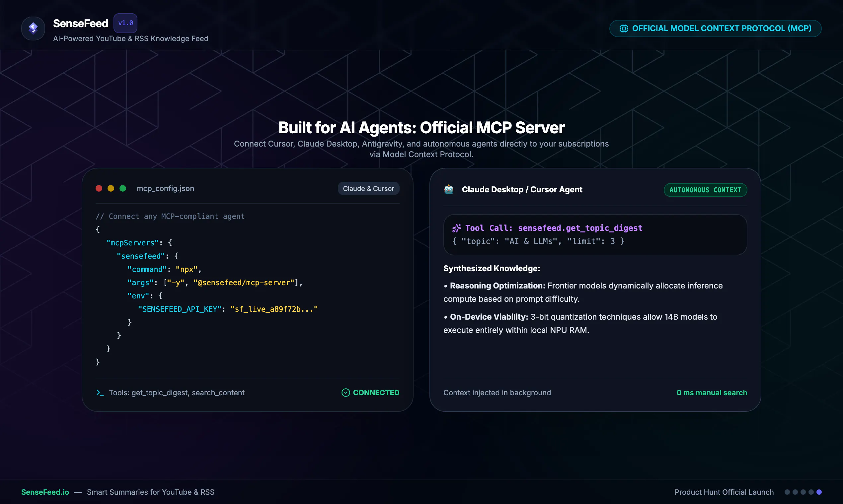Click the 0 ms manual search text
Viewport: 843px width, 504px height.
pyautogui.click(x=712, y=393)
